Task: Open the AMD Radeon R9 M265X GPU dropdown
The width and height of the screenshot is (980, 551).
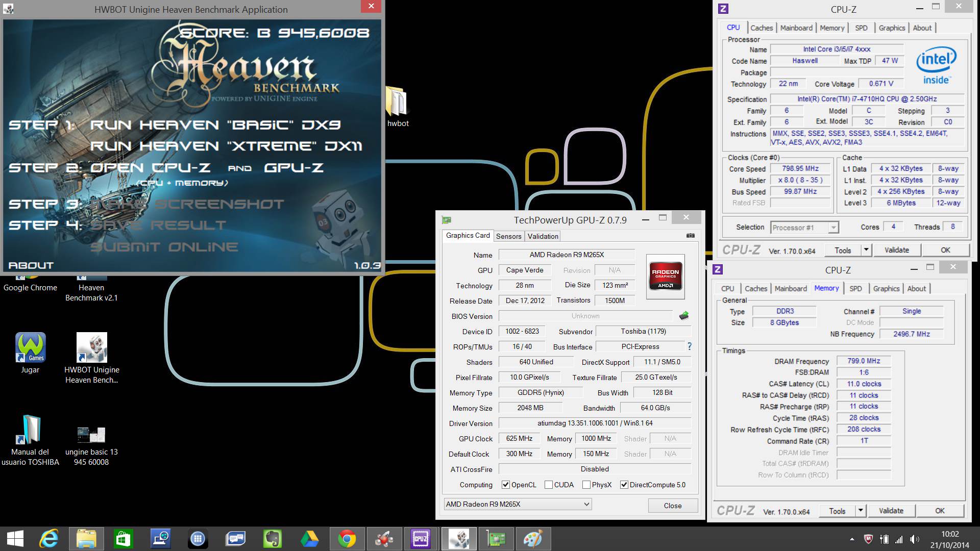Action: tap(518, 504)
